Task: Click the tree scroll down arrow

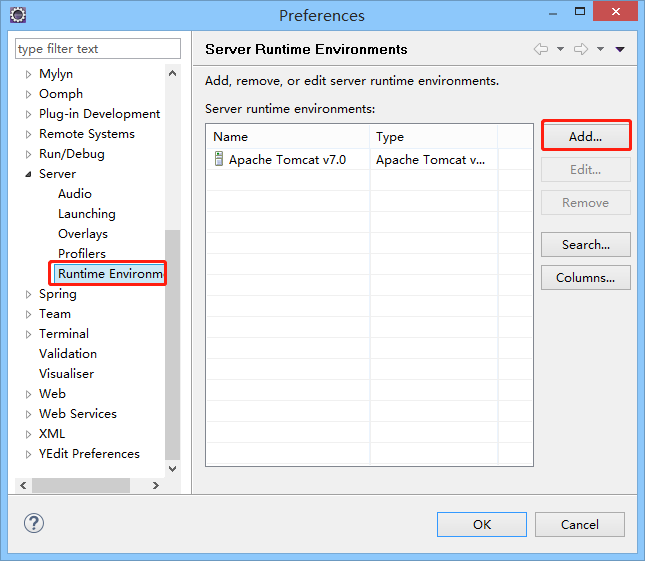Action: [x=172, y=468]
